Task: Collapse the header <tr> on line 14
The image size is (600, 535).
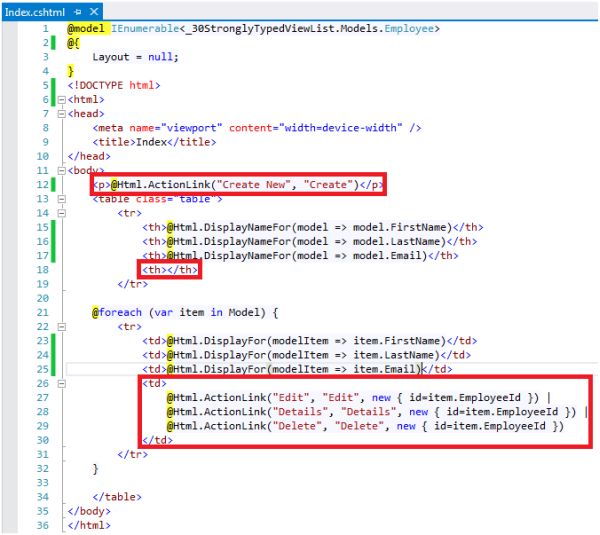Action: pyautogui.click(x=61, y=213)
